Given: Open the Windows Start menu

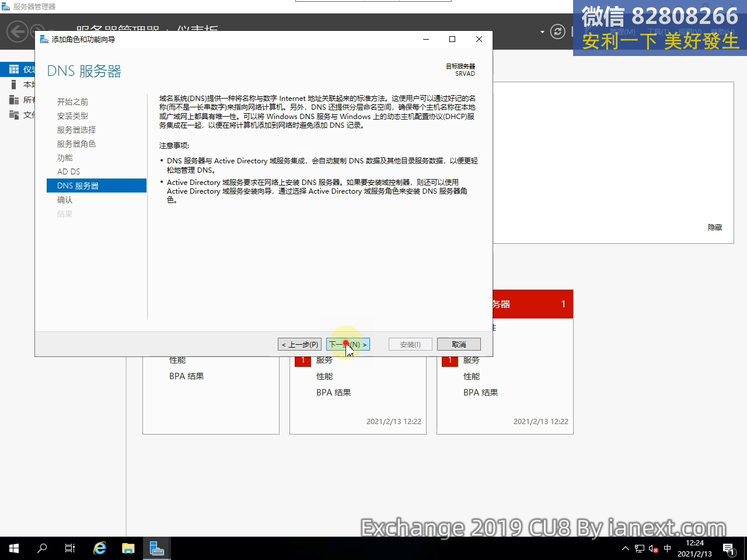Looking at the screenshot, I should tap(14, 548).
